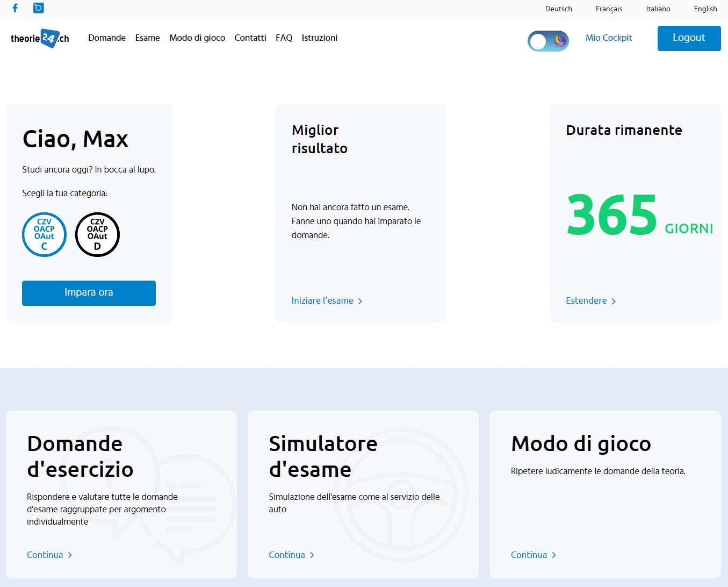
Task: Open the Modo di gioco menu
Action: tap(197, 38)
